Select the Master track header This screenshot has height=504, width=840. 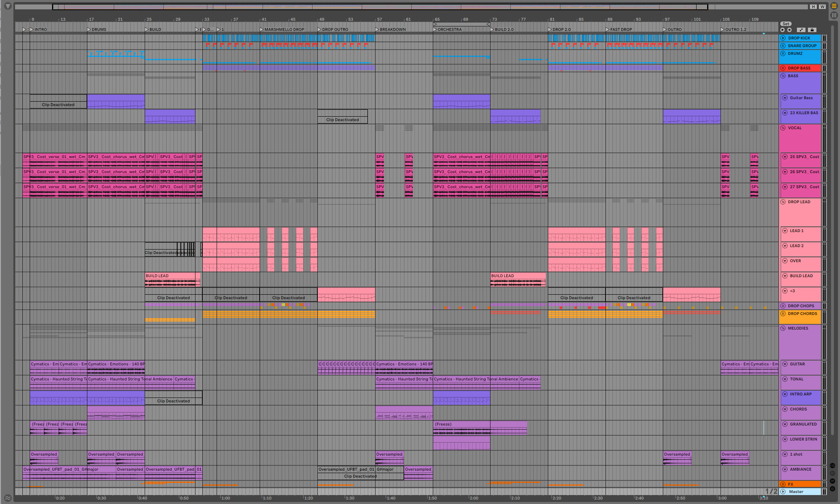pos(796,492)
